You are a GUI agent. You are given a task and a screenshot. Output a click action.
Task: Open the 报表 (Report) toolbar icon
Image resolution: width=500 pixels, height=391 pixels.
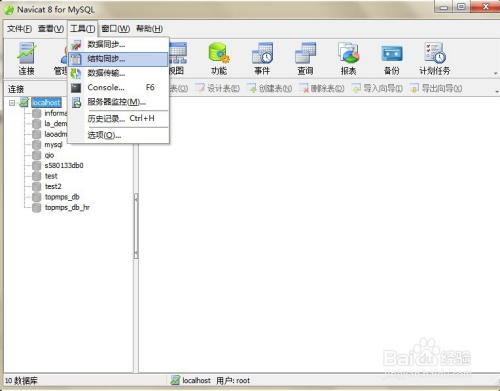click(x=348, y=59)
